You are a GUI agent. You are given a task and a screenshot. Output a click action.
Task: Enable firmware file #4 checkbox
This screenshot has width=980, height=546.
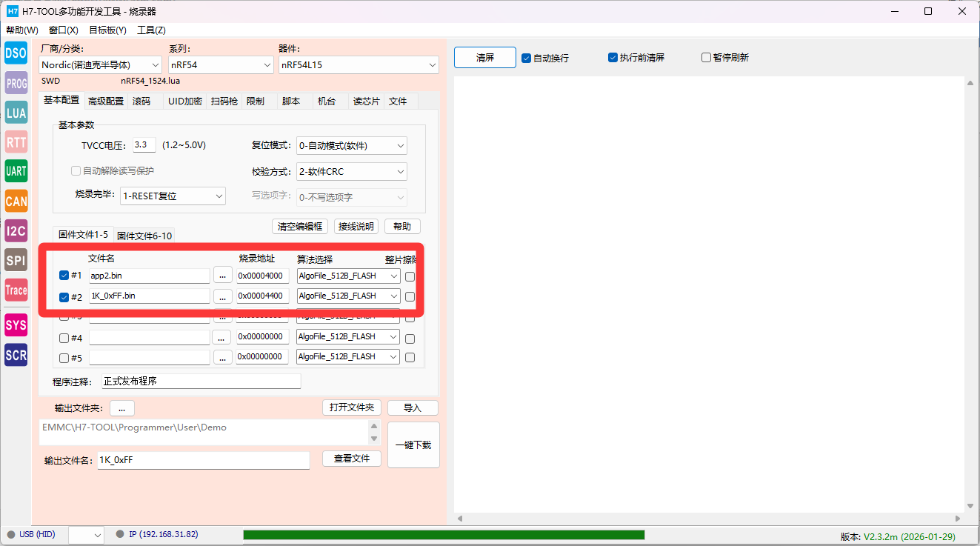click(64, 338)
